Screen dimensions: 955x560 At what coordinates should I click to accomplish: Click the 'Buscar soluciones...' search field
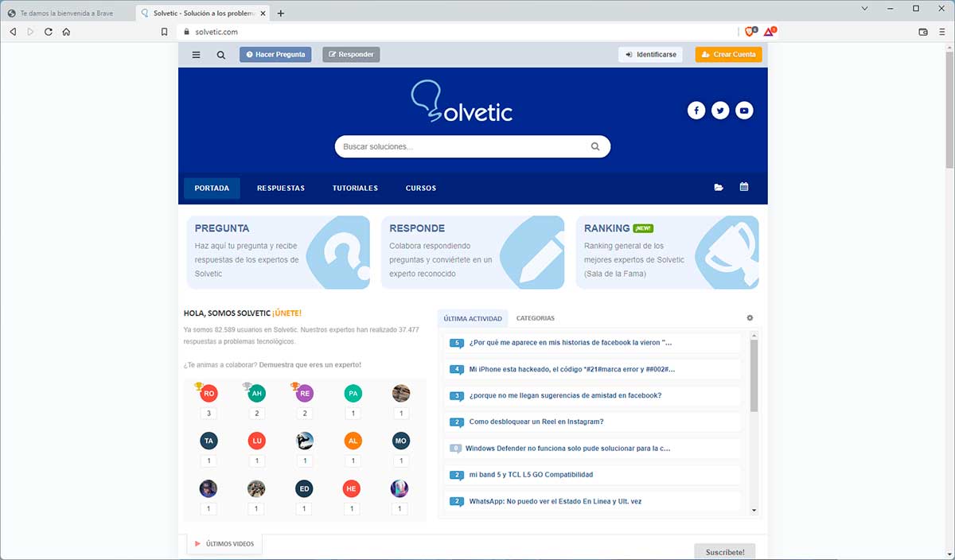tap(473, 146)
